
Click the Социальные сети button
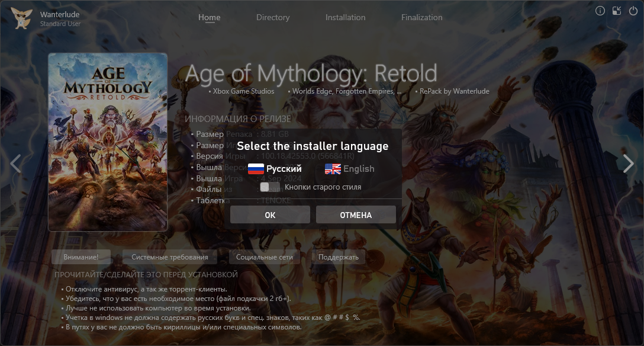click(264, 257)
